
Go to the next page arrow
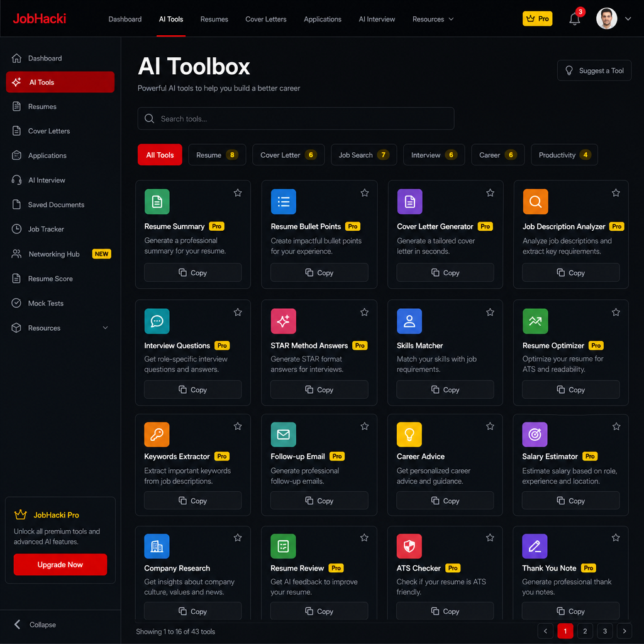625,631
